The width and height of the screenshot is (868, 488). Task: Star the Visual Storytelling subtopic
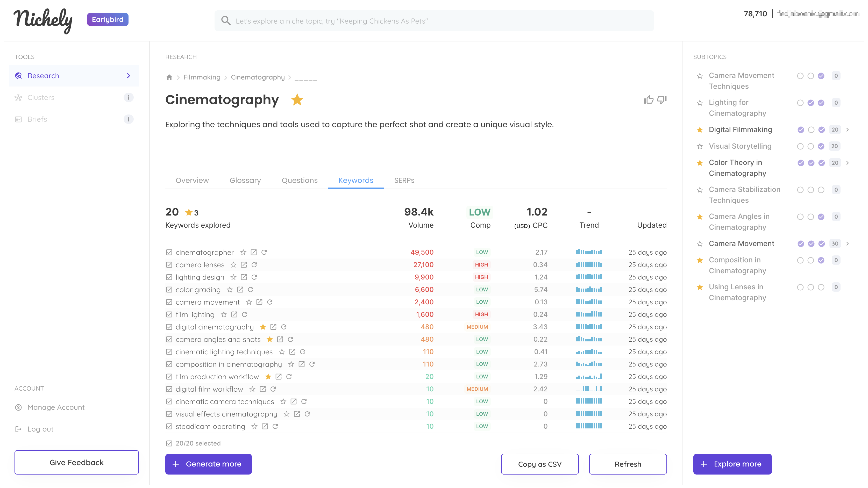pos(700,146)
